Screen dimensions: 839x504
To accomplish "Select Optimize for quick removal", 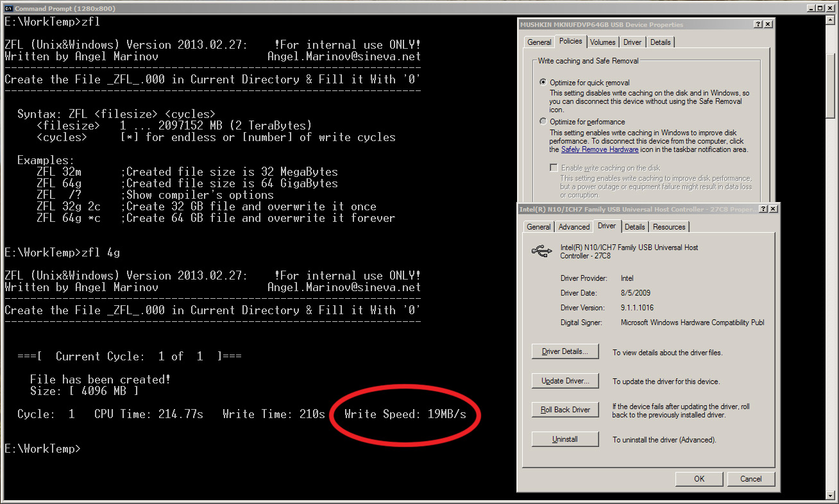I will 543,83.
